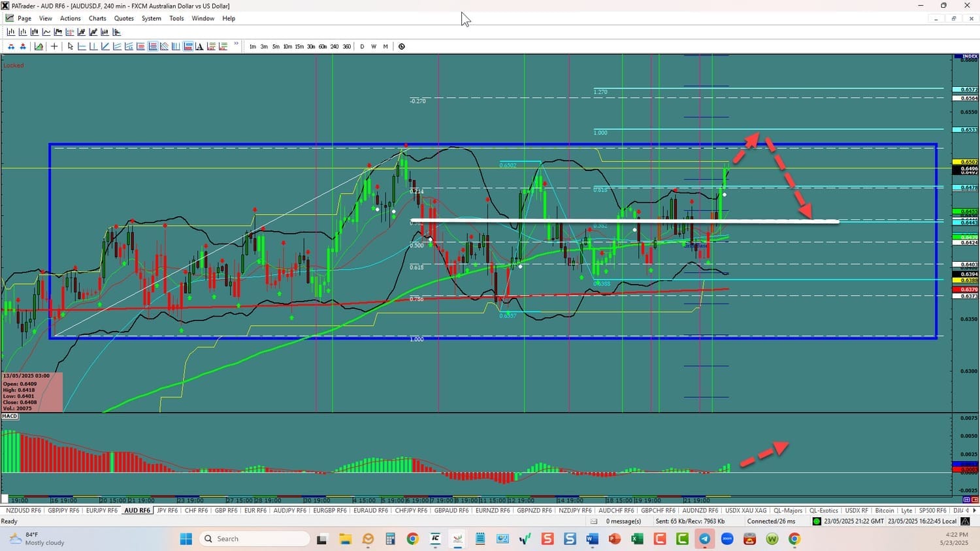Select the 15m timeframe button
This screenshot has height=551, width=980.
click(x=299, y=46)
